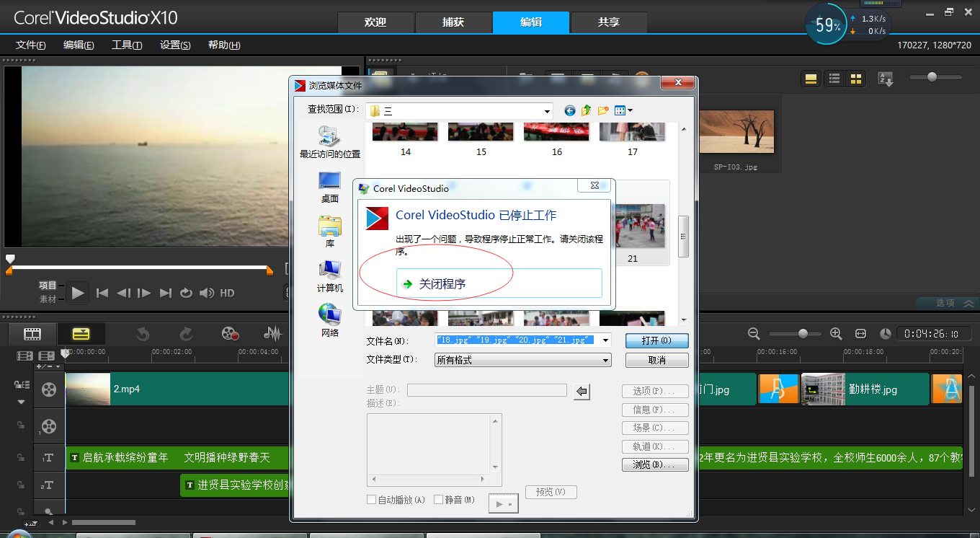Viewport: 980px width, 538px height.
Task: Toggle HD preview mode
Action: click(x=227, y=293)
